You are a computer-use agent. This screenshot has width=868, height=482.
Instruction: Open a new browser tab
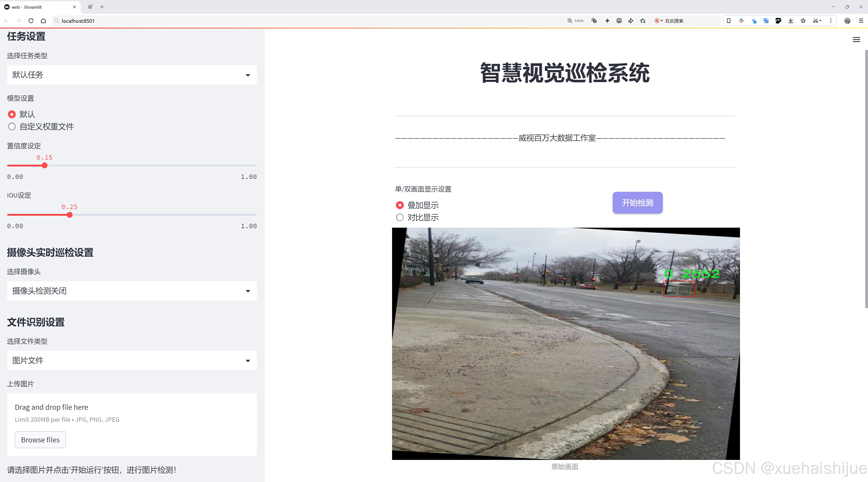coord(102,7)
